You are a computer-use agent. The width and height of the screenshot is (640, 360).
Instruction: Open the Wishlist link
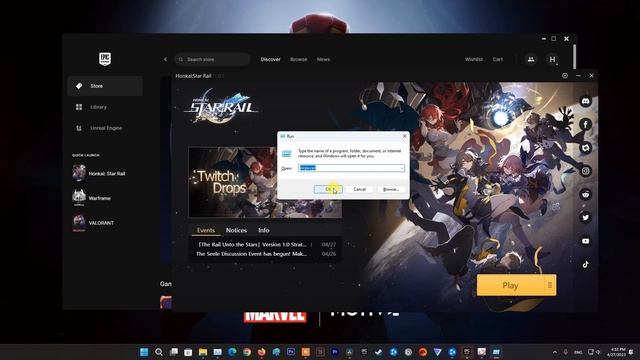pyautogui.click(x=473, y=60)
